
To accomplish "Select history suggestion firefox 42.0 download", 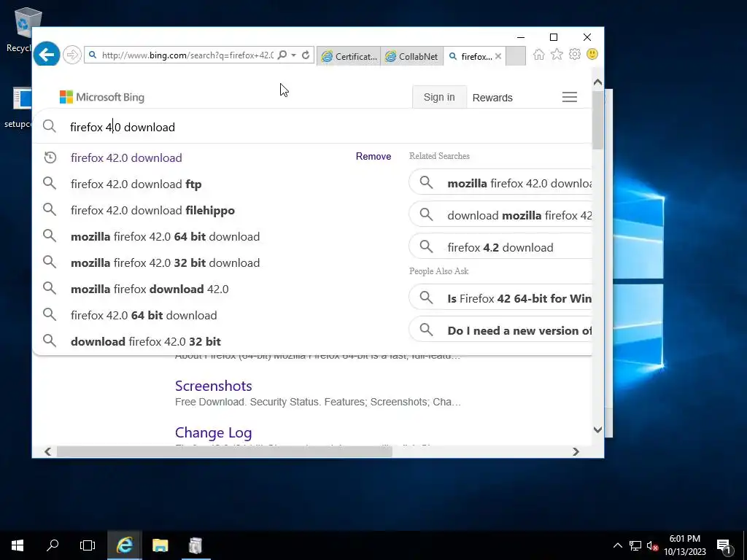I will (x=126, y=157).
